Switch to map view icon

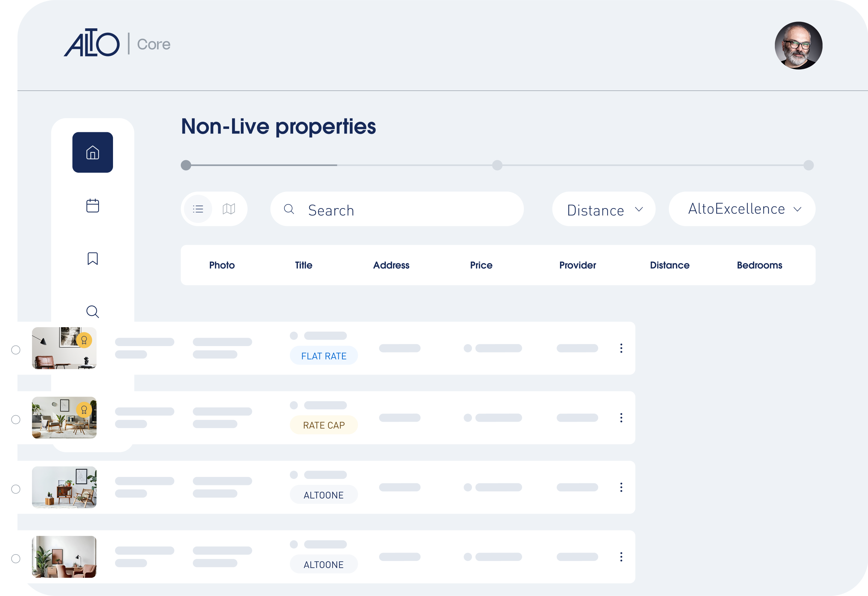pyautogui.click(x=229, y=209)
